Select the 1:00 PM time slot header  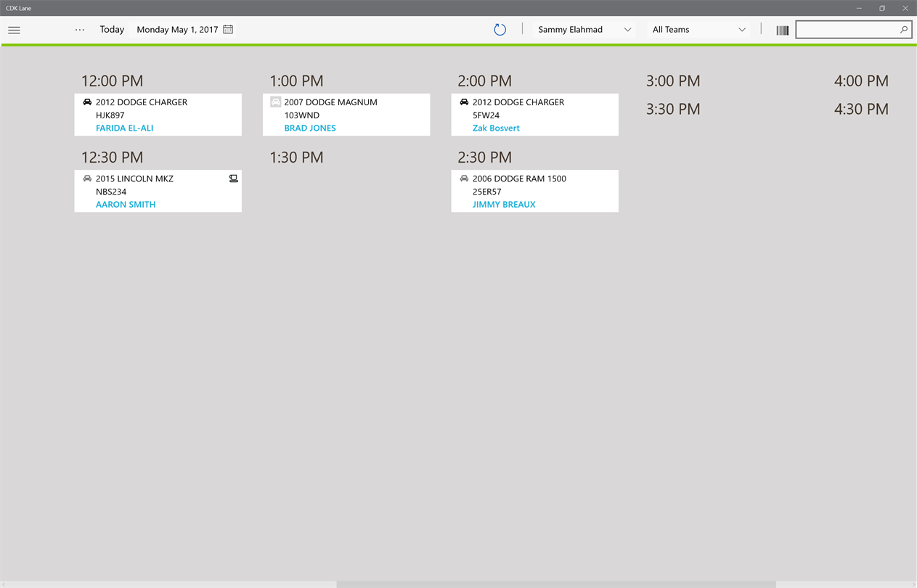(x=296, y=81)
